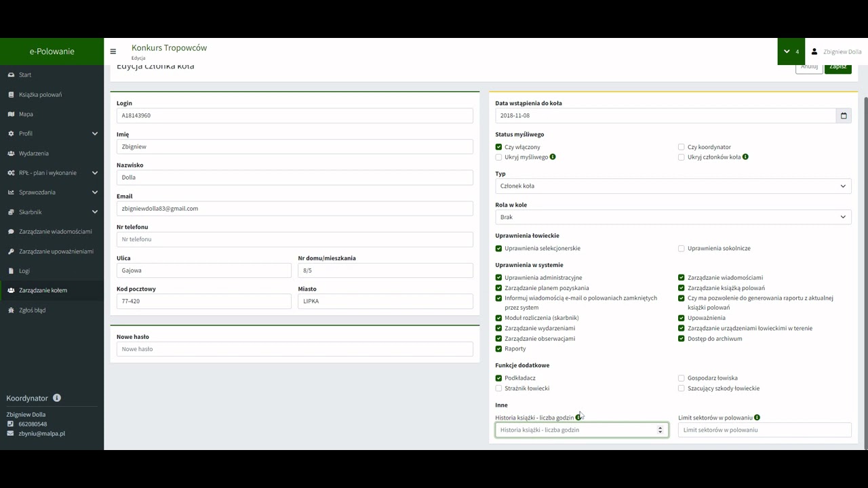This screenshot has height=488, width=868.
Task: Click the coordinator email envelope icon
Action: pyautogui.click(x=10, y=433)
